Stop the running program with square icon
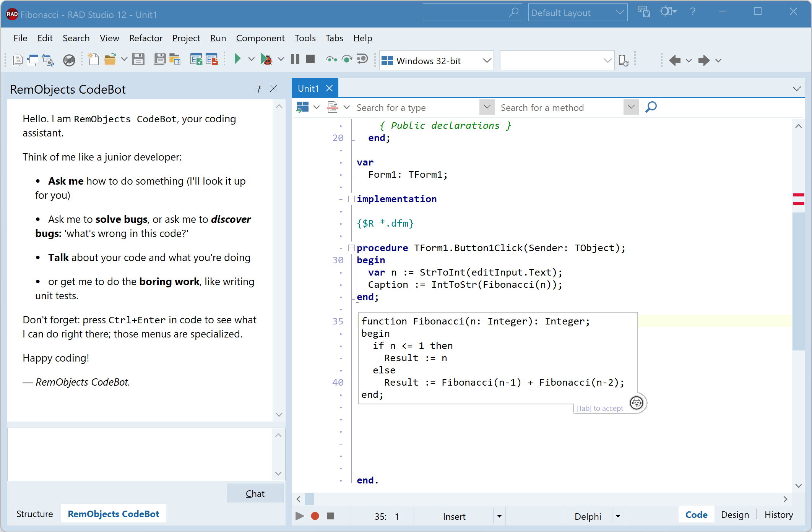Image resolution: width=812 pixels, height=532 pixels. pos(310,59)
